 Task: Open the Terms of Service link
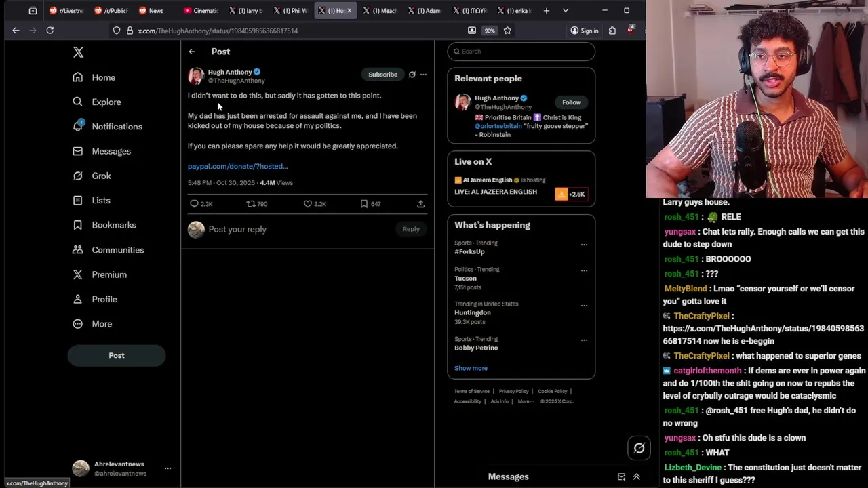[471, 392]
